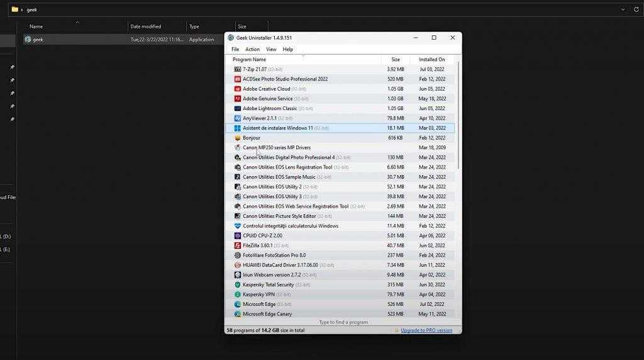Click the EOS Utility 2 icon
644x360 pixels.
237,187
